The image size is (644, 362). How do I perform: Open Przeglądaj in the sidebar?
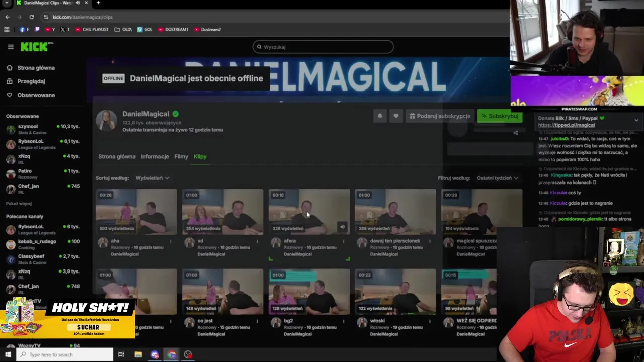[26, 81]
